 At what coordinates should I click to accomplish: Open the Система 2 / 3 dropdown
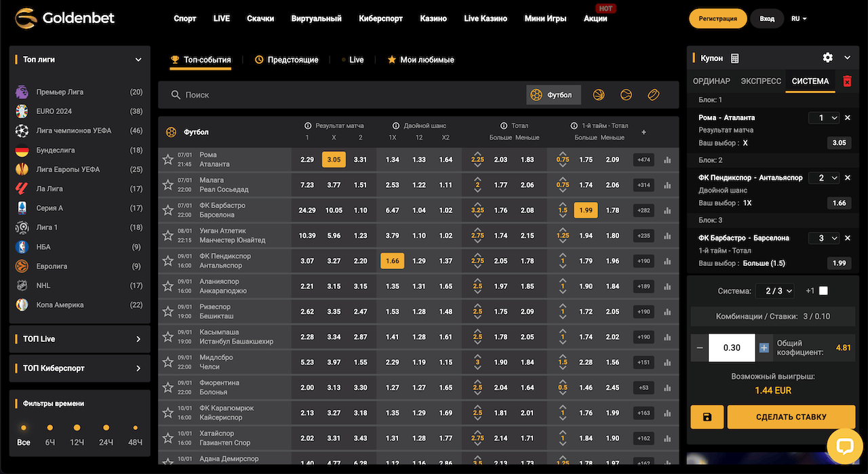778,291
